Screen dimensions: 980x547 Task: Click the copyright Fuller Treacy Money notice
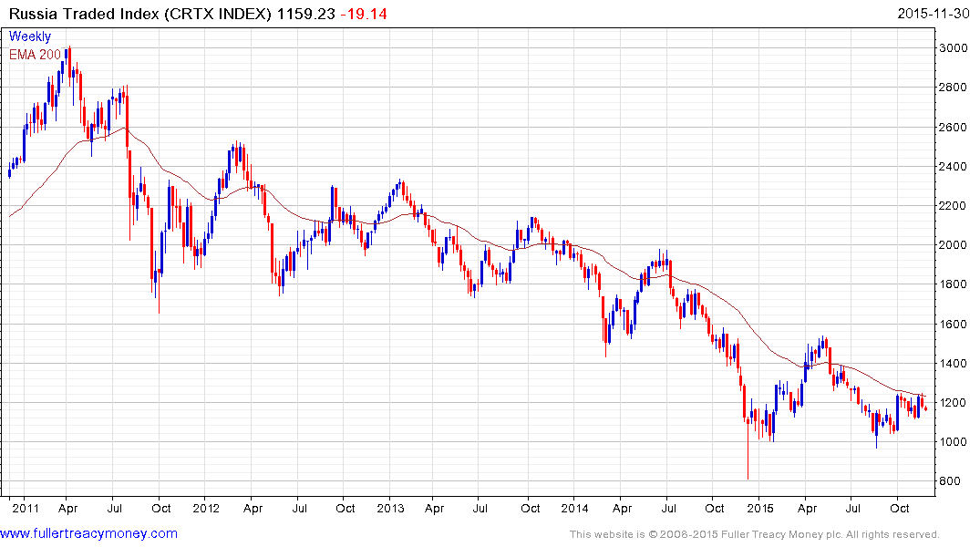755,534
